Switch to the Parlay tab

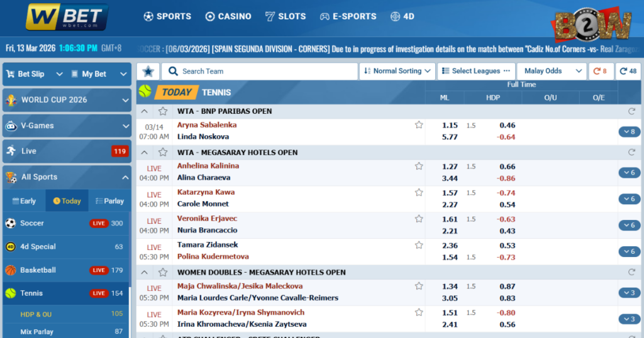click(109, 201)
